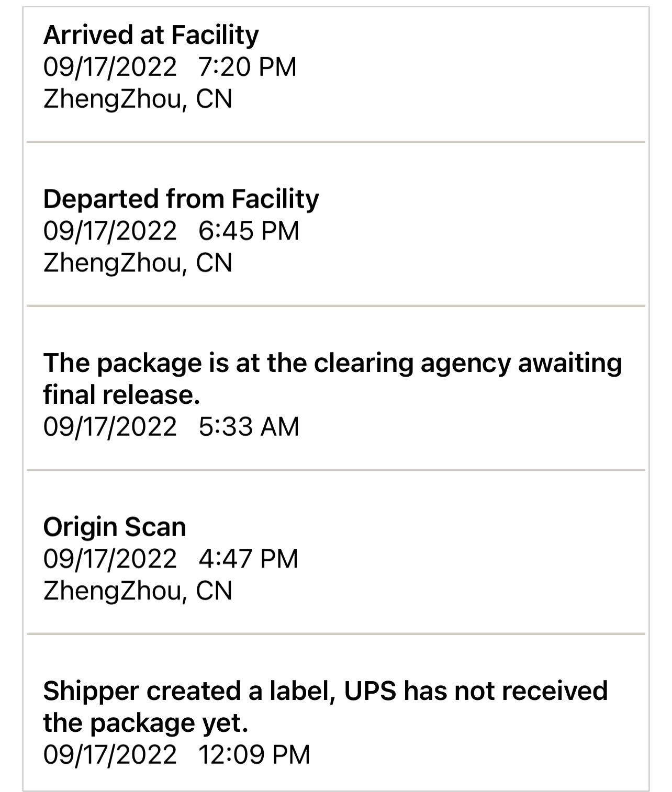Click the Departed from Facility heading

click(x=181, y=199)
